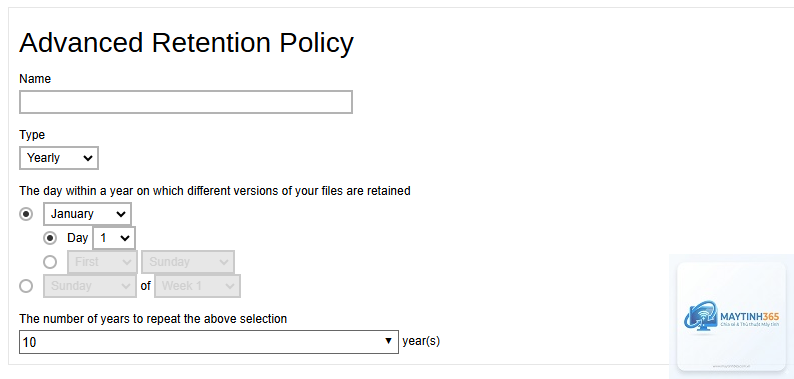794x379 pixels.
Task: Click the Name label
Action: pos(35,79)
